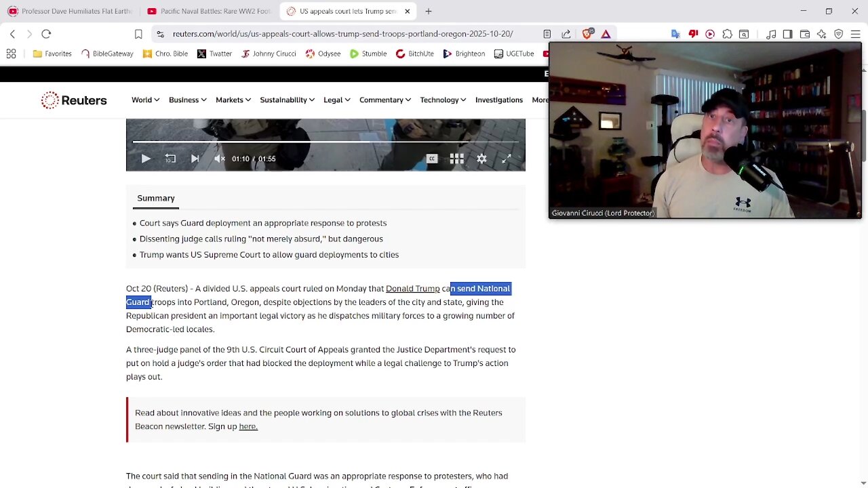Click the address bar URL
Image resolution: width=868 pixels, height=488 pixels.
point(342,34)
